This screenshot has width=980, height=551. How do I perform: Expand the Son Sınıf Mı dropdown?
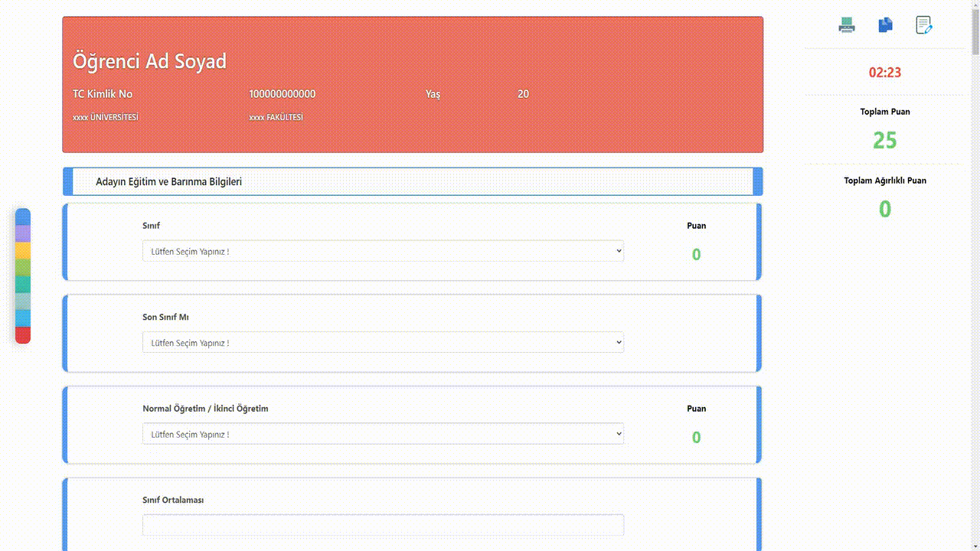point(383,343)
